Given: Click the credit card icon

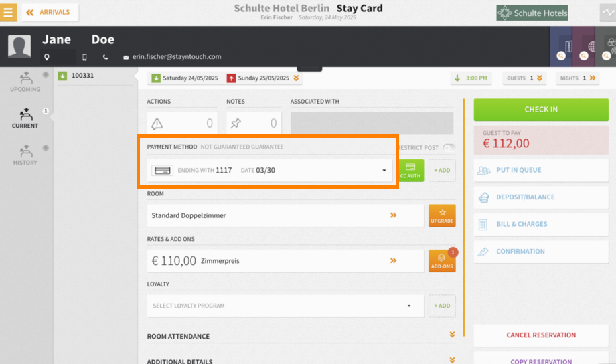Looking at the screenshot, I should (162, 171).
